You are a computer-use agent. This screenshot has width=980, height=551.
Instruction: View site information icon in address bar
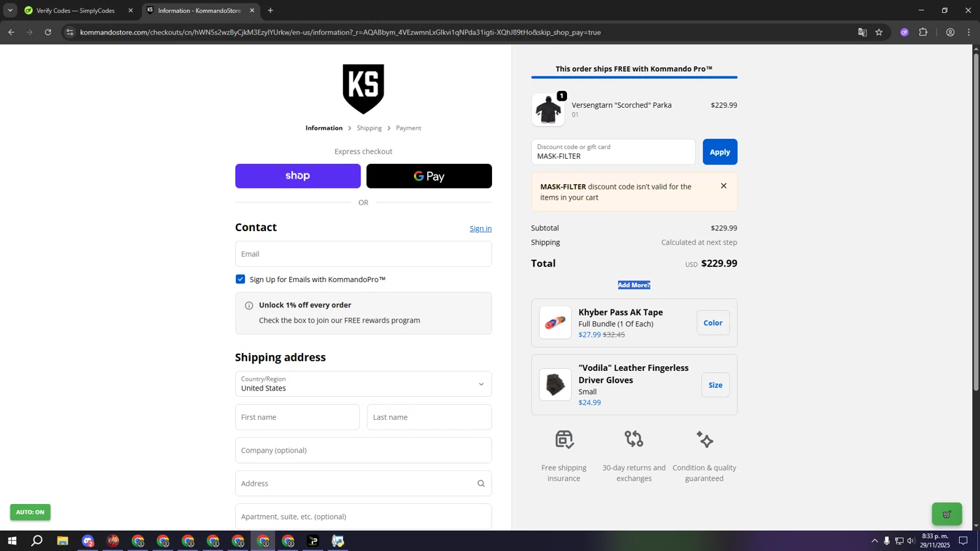70,32
